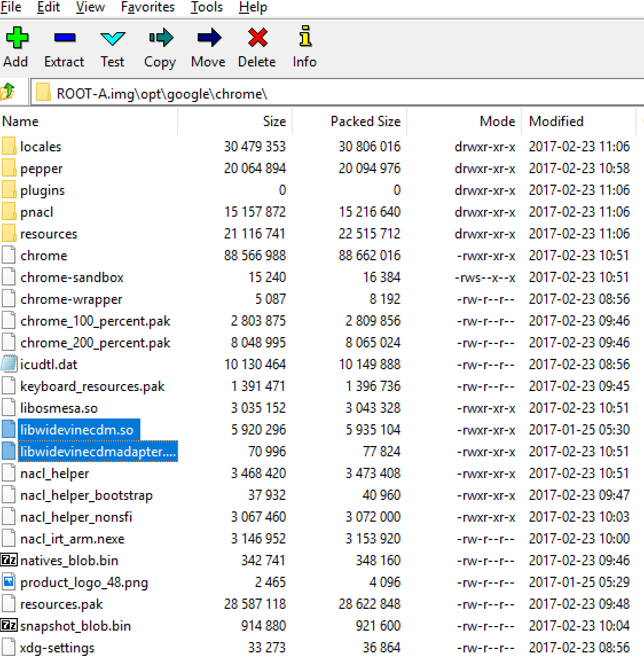Open Info with the yellow i icon
This screenshot has height=661, width=644.
pos(305,36)
